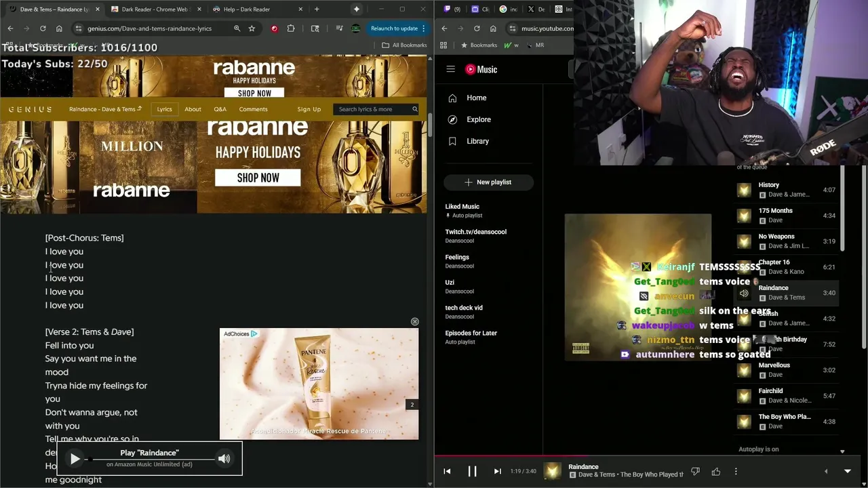
Task: Click Relaunch to update button
Action: pos(398,28)
